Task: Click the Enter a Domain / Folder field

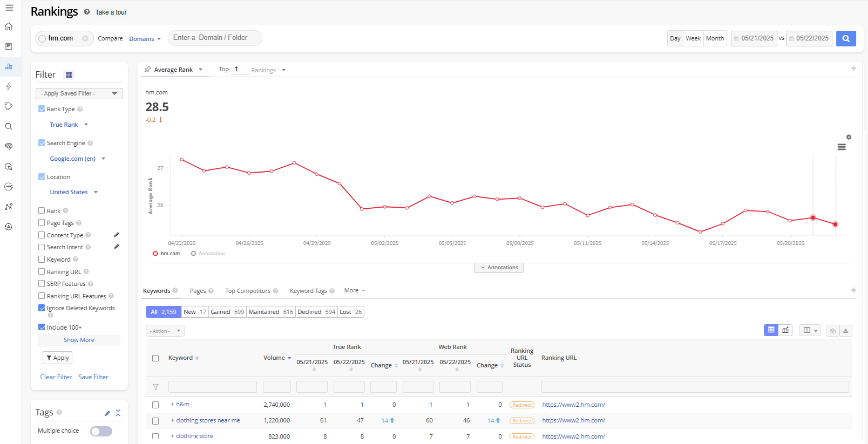Action: click(x=214, y=38)
